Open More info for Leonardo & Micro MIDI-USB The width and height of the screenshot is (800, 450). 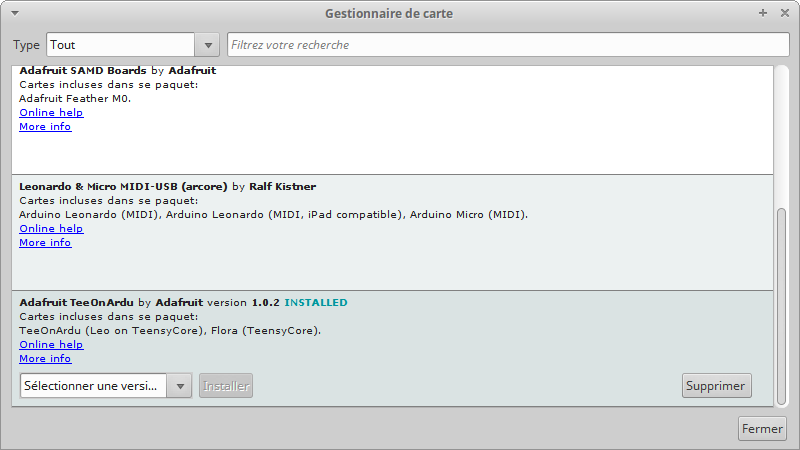point(45,242)
